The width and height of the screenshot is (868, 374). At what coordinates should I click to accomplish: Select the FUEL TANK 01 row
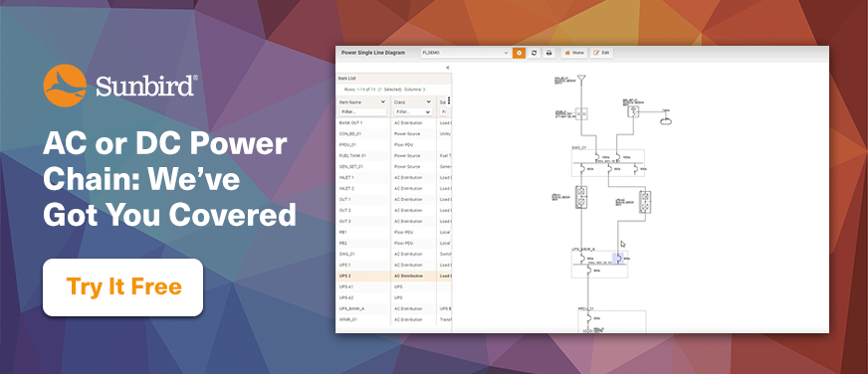tap(393, 156)
